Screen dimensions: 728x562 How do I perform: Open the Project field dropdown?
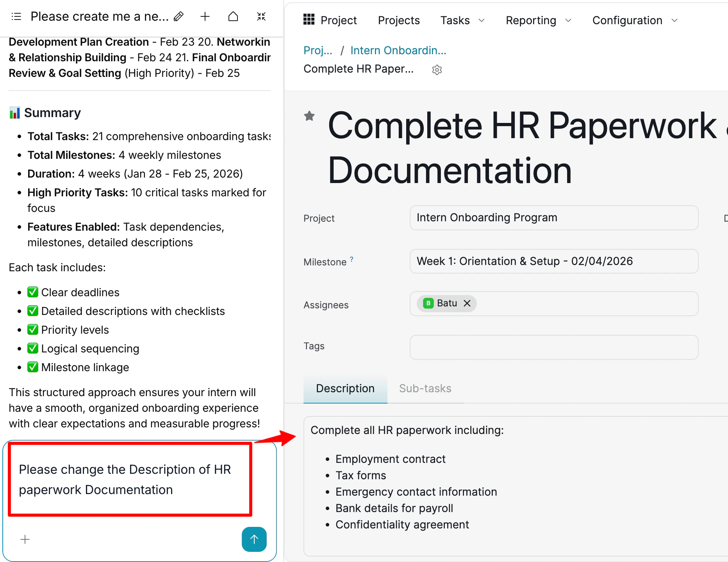[554, 218]
